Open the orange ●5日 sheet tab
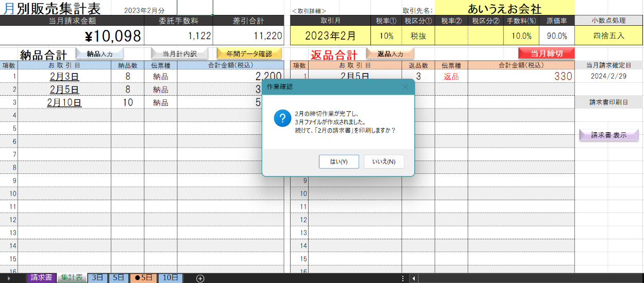 (x=143, y=277)
